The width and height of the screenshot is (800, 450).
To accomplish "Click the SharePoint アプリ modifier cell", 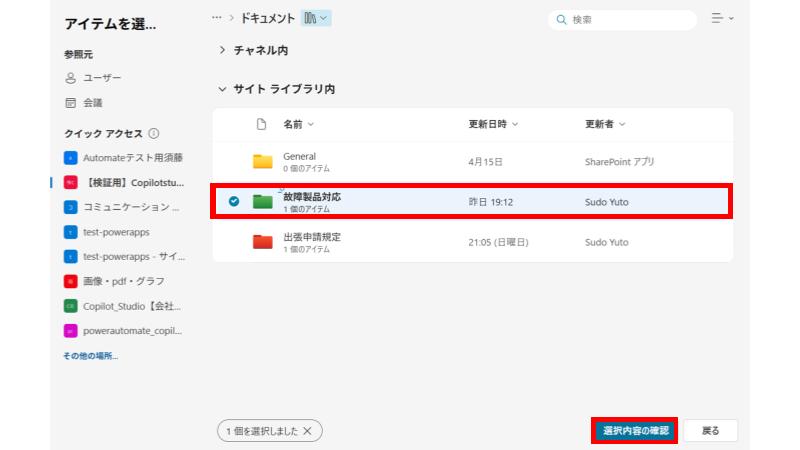I will click(x=619, y=162).
